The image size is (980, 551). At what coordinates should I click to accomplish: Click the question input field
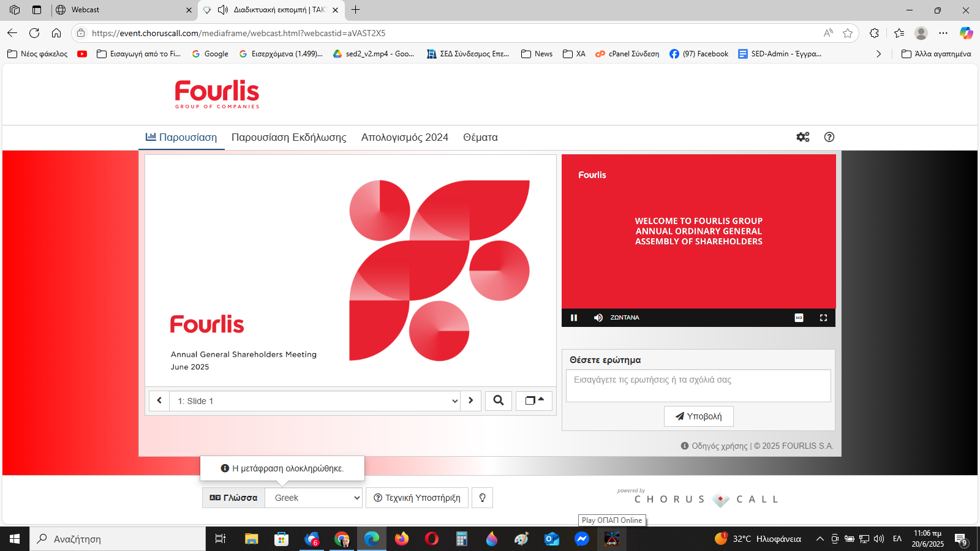pyautogui.click(x=698, y=386)
